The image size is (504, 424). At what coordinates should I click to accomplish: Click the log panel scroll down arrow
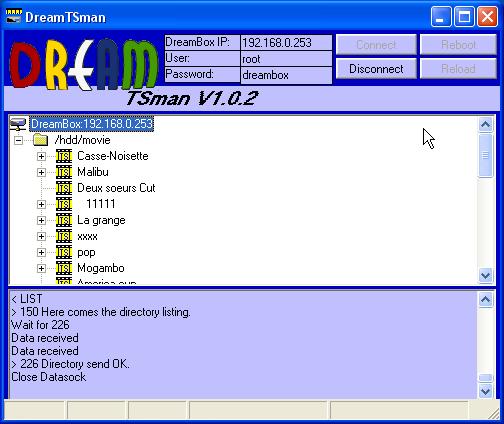pos(485,391)
